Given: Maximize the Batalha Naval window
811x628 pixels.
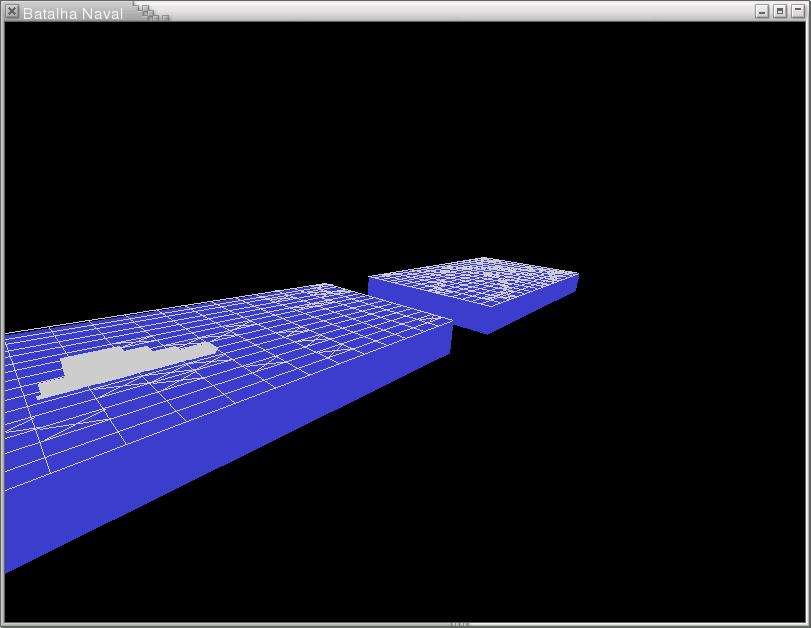Looking at the screenshot, I should (780, 12).
